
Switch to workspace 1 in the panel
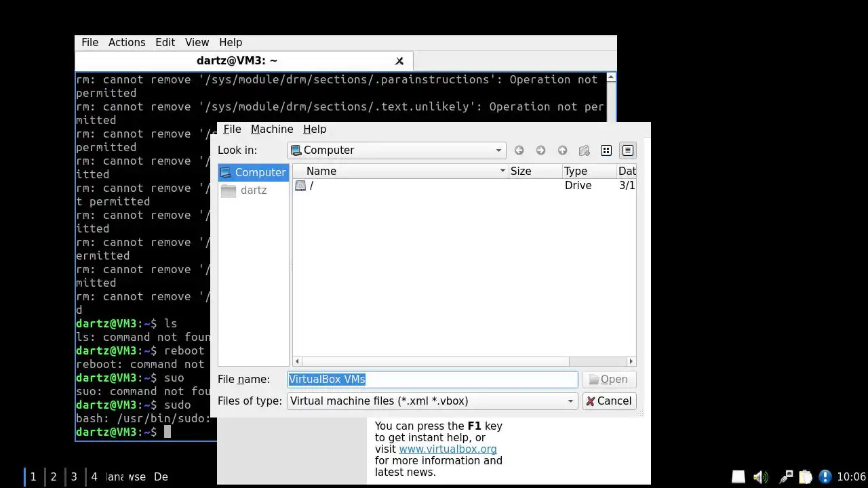tap(33, 477)
